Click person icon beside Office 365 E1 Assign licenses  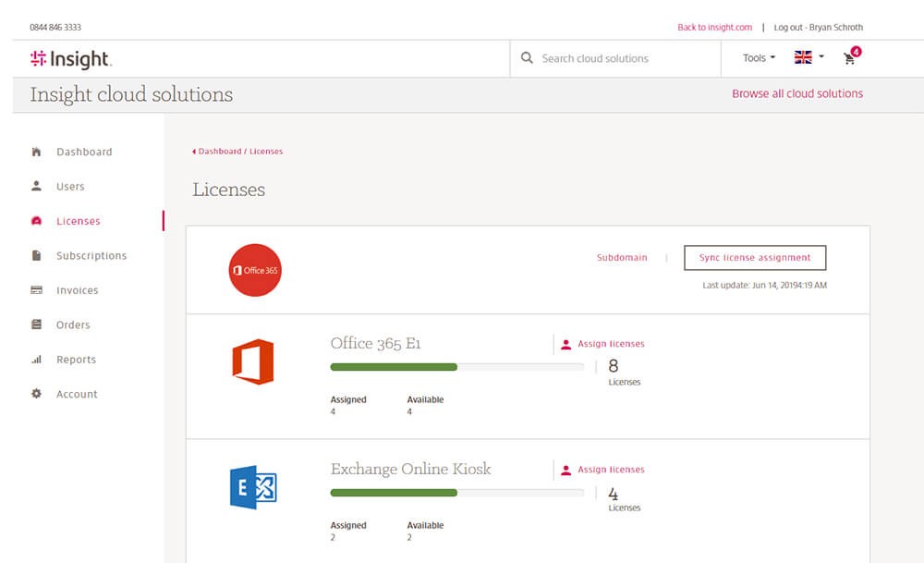point(565,344)
